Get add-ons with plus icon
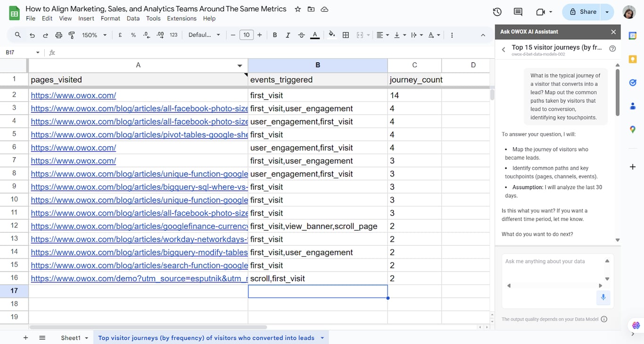 tap(633, 167)
